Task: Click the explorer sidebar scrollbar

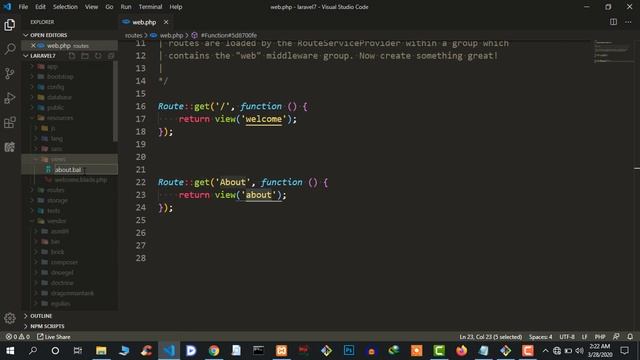Action: [116, 101]
